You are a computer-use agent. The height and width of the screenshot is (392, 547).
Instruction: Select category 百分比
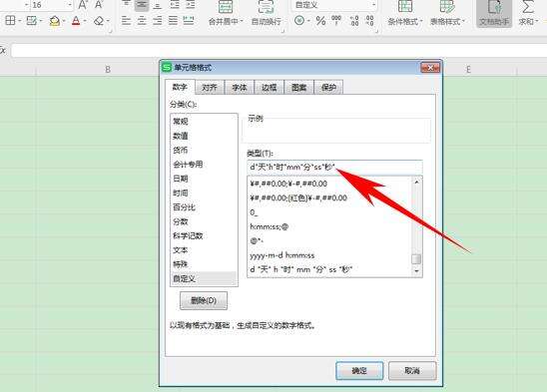coord(204,207)
